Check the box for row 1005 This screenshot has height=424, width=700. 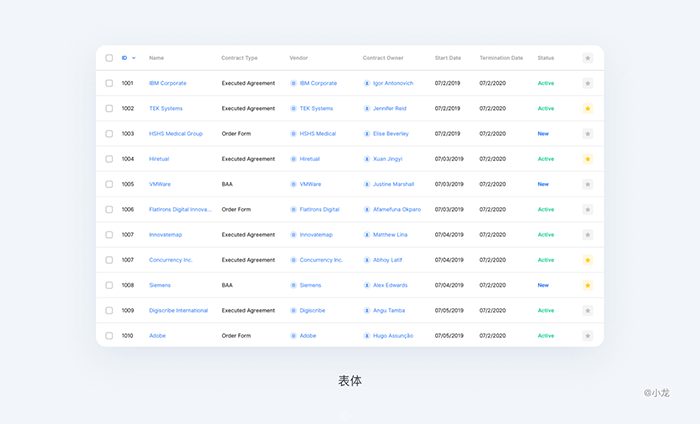pyautogui.click(x=109, y=184)
